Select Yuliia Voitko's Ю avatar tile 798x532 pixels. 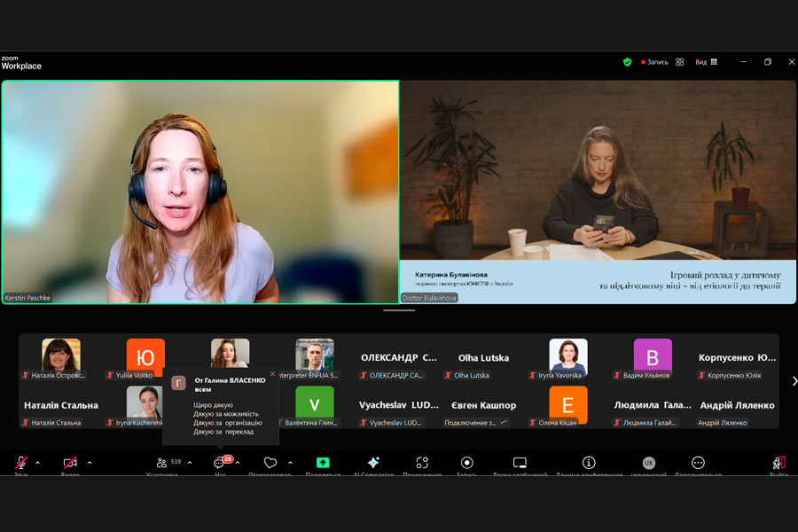coord(145,357)
